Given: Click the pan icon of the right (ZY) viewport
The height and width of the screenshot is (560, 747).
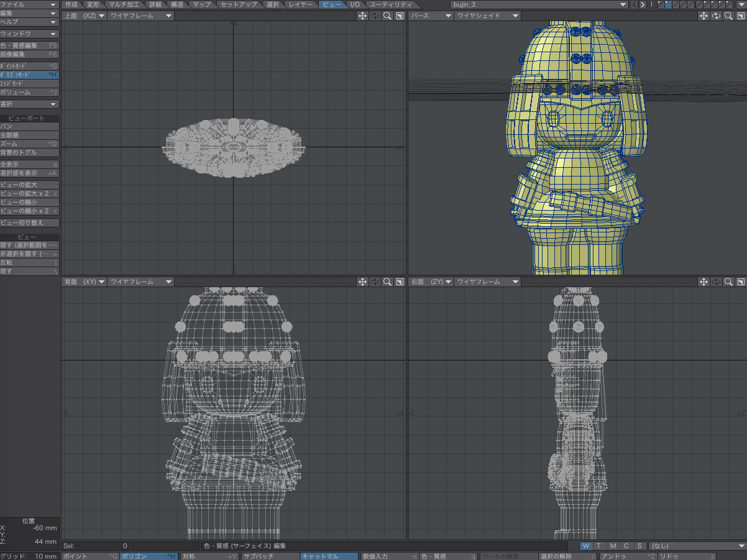Looking at the screenshot, I should point(703,282).
